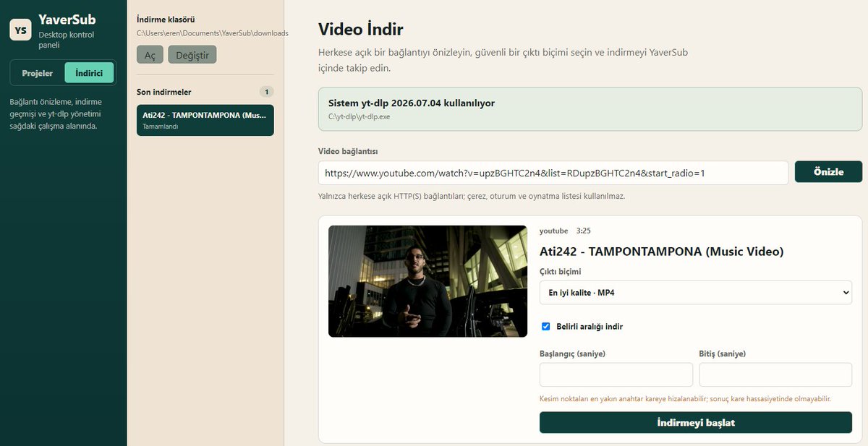
Task: Focus the Başlangıç (saniye) input field
Action: pyautogui.click(x=616, y=374)
